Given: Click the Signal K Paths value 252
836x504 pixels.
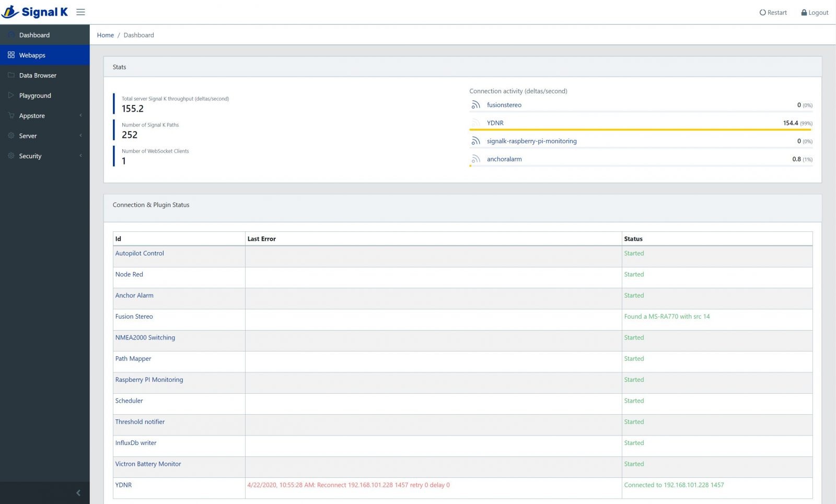Looking at the screenshot, I should (x=130, y=135).
